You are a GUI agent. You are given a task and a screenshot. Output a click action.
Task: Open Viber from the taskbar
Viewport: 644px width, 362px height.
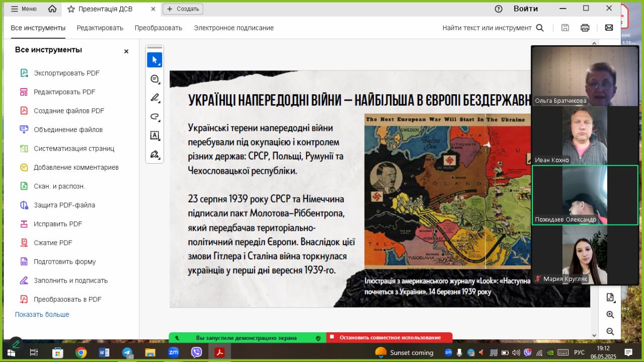(x=197, y=352)
